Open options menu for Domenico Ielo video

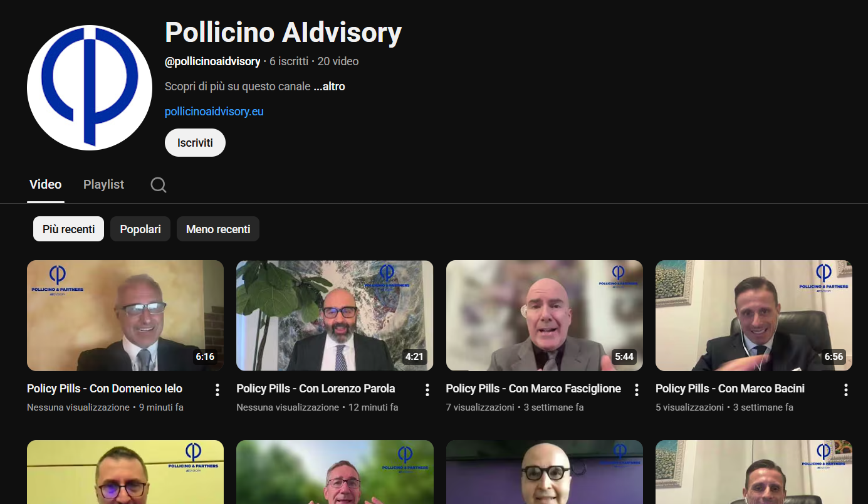[x=217, y=390]
